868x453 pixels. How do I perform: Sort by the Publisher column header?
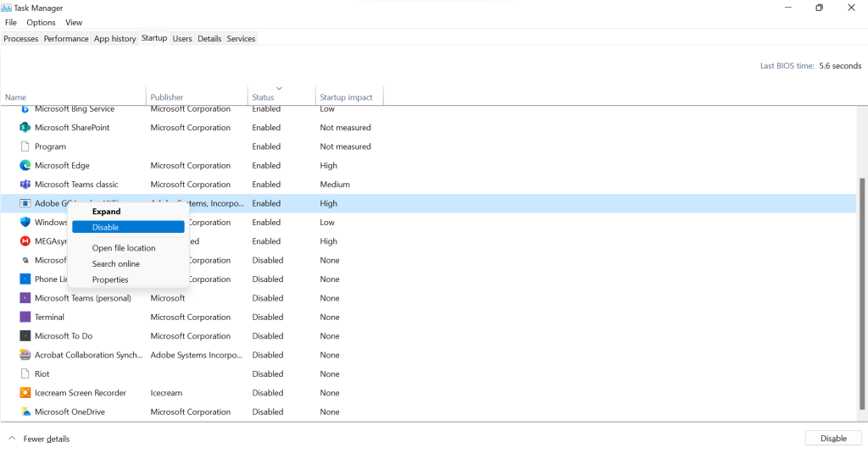click(197, 97)
